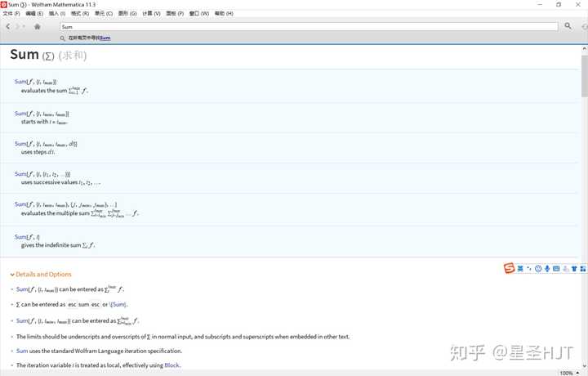The width and height of the screenshot is (588, 376).
Task: Click Sum link in 'uses steps' usage row
Action: coord(20,144)
